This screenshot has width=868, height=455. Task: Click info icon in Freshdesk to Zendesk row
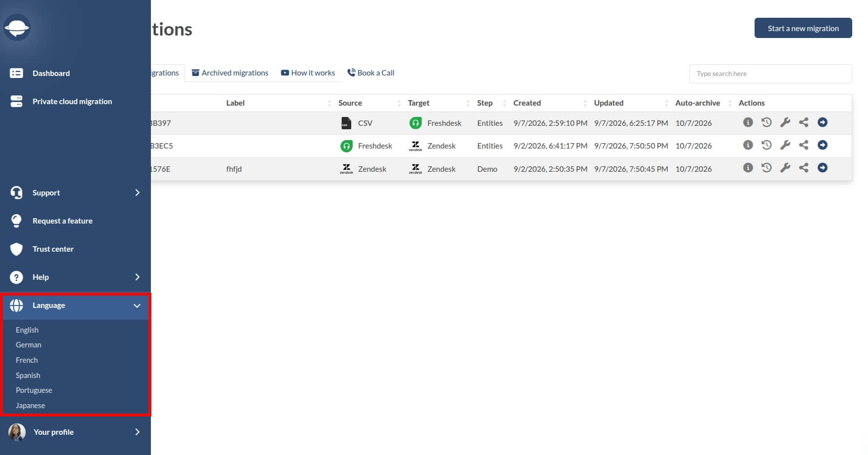(x=748, y=145)
